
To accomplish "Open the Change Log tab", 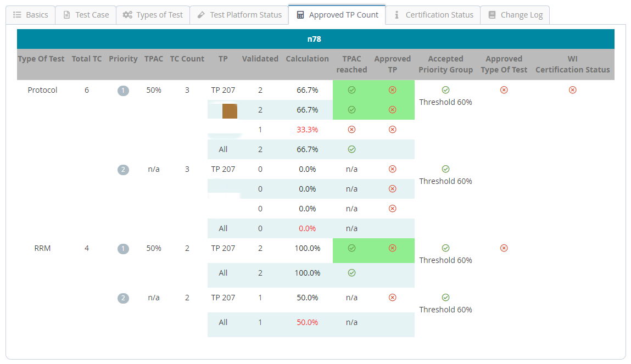I will click(x=515, y=15).
